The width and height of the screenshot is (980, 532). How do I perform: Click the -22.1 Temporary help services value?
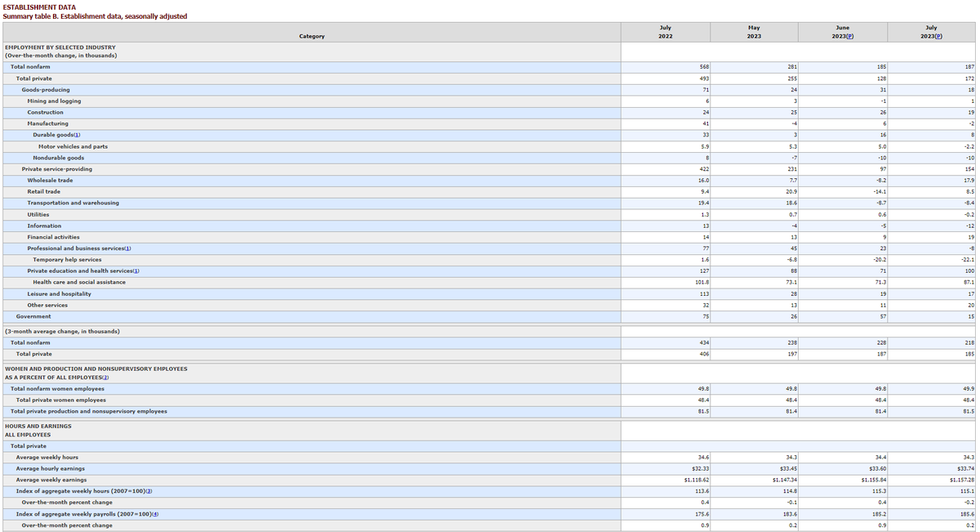tap(969, 260)
